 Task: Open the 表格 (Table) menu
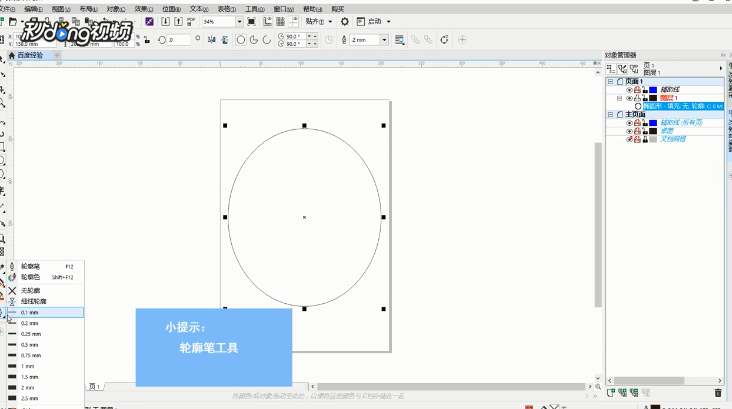227,9
